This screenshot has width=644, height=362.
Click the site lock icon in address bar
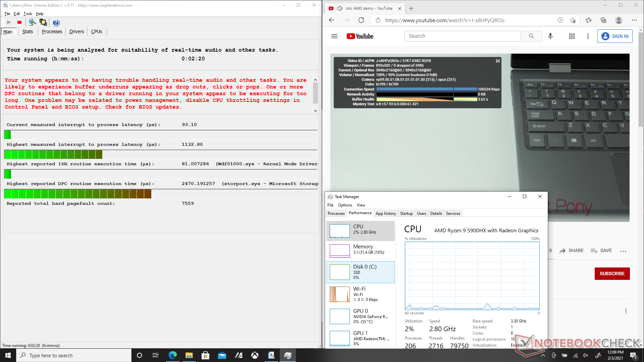(378, 20)
